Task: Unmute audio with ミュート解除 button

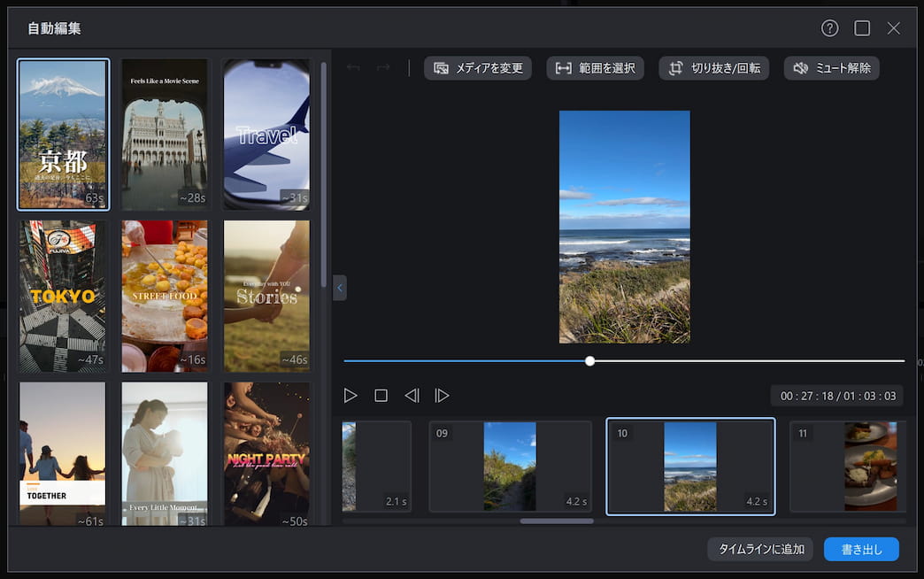Action: click(x=831, y=68)
